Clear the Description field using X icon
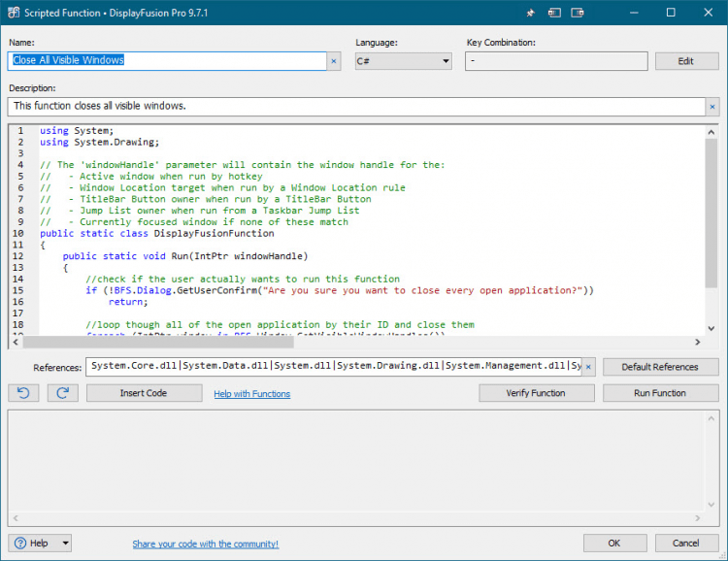 pos(711,106)
